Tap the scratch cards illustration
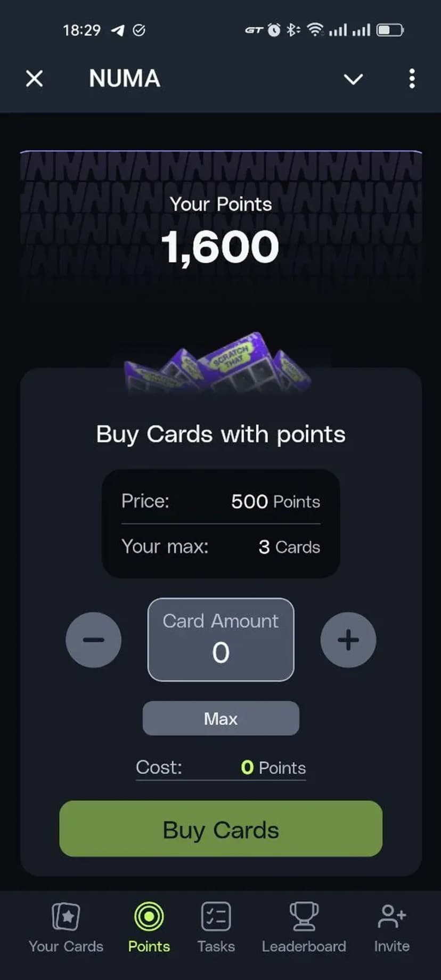The height and width of the screenshot is (980, 441). 218,363
